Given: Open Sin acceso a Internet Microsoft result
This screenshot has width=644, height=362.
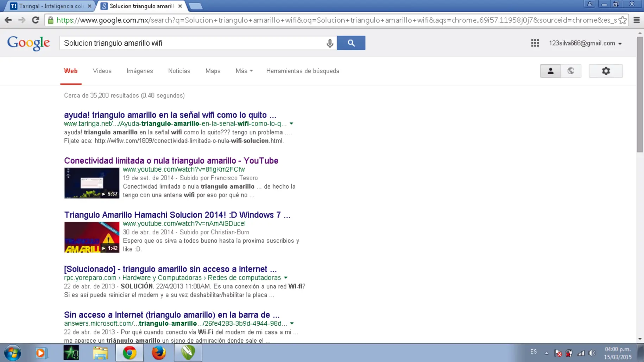Looking at the screenshot, I should (172, 315).
